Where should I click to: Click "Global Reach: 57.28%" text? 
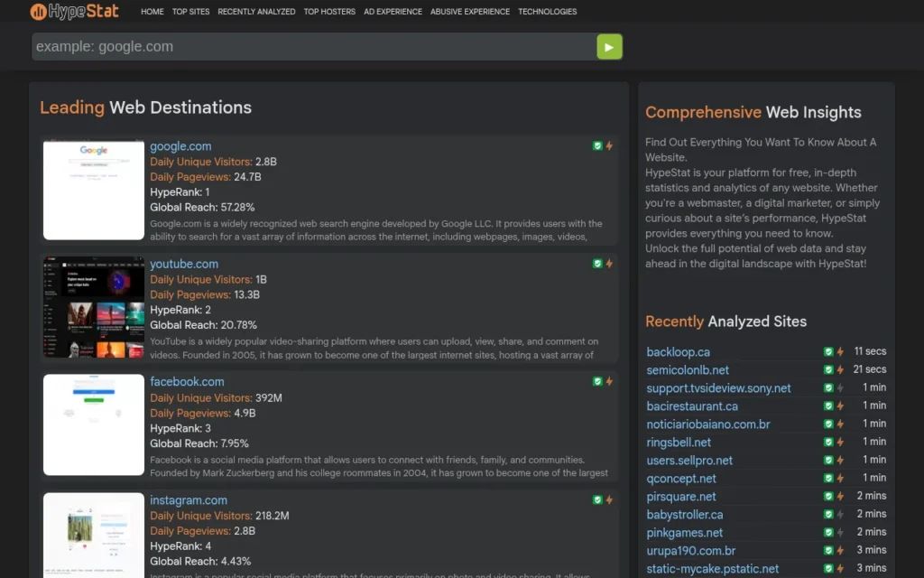[x=202, y=208]
